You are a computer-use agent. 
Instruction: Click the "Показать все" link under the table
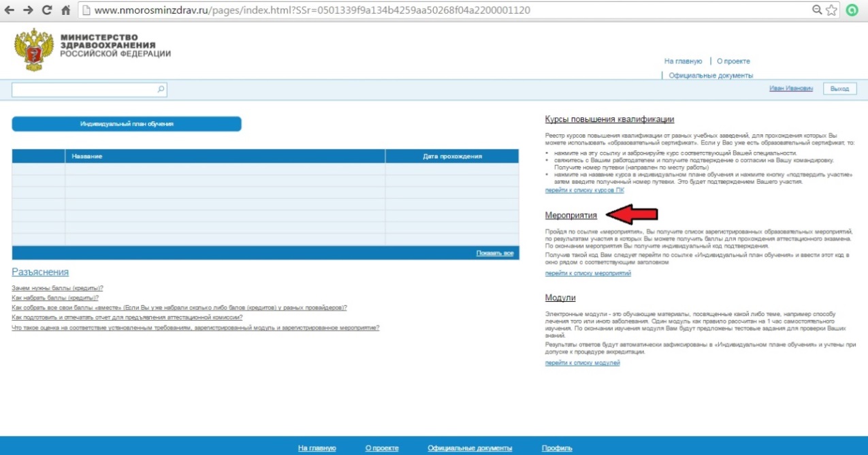point(494,253)
